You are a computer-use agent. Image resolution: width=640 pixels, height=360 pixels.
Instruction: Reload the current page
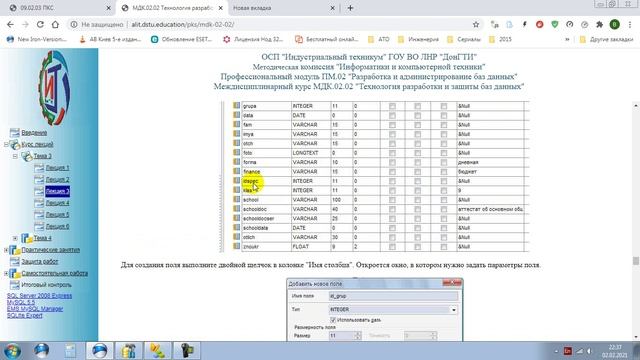tap(40, 24)
